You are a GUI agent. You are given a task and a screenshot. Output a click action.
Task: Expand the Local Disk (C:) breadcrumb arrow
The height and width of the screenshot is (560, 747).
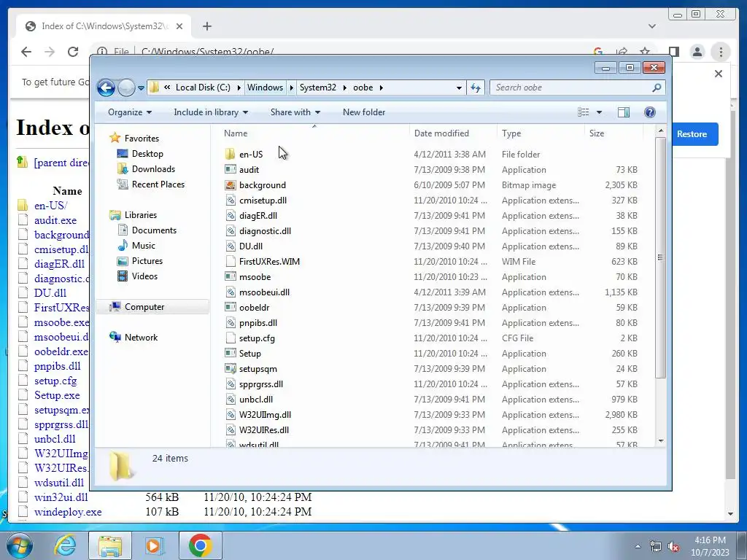click(x=239, y=87)
